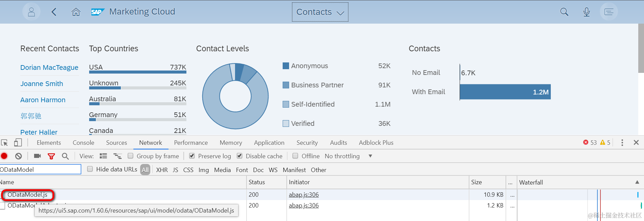This screenshot has width=644, height=221.
Task: Open the Performance tab
Action: tap(191, 143)
